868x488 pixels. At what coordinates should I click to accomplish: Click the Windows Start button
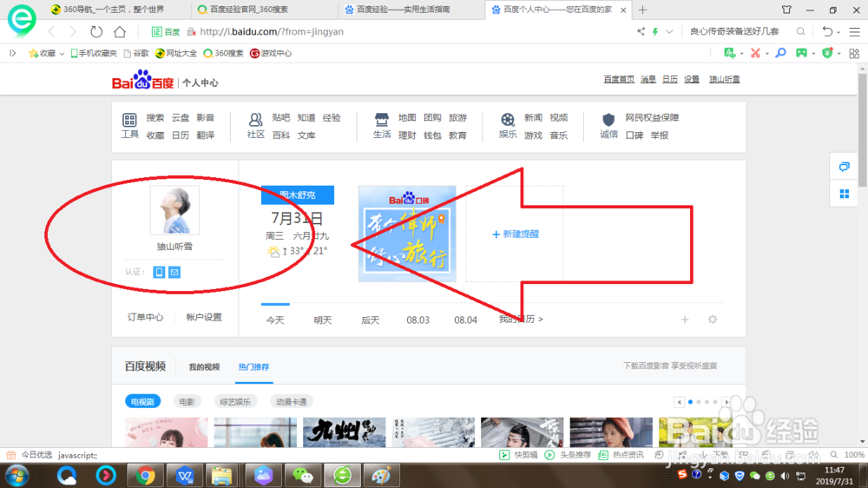coord(16,476)
